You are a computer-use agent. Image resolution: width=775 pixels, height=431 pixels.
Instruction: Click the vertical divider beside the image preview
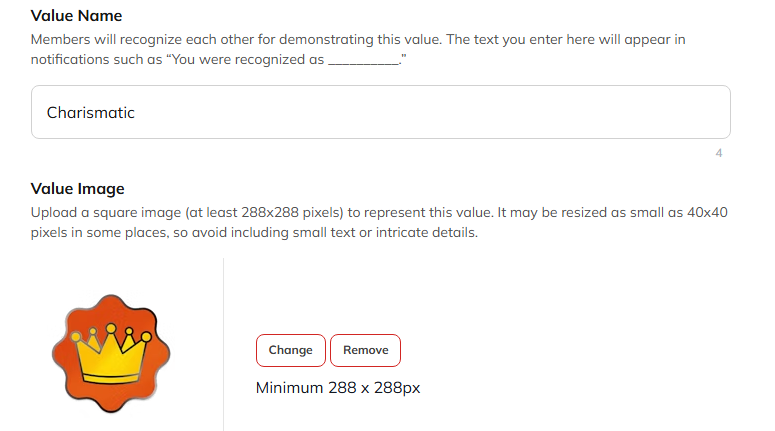(223, 345)
